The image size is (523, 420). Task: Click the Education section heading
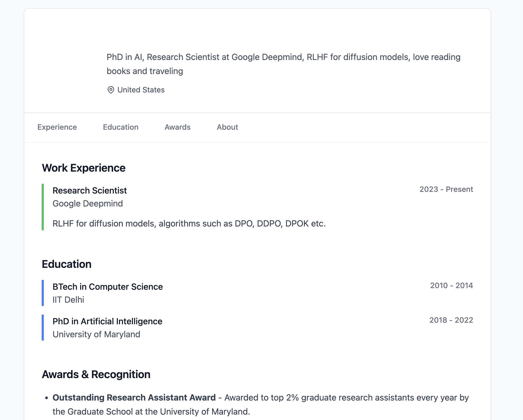point(67,264)
